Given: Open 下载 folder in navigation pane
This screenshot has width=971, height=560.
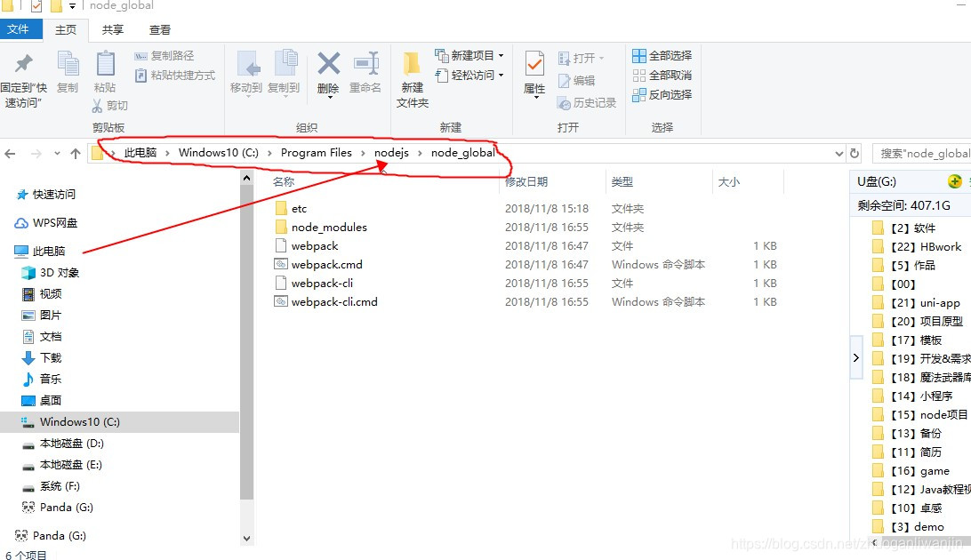Looking at the screenshot, I should [x=42, y=357].
